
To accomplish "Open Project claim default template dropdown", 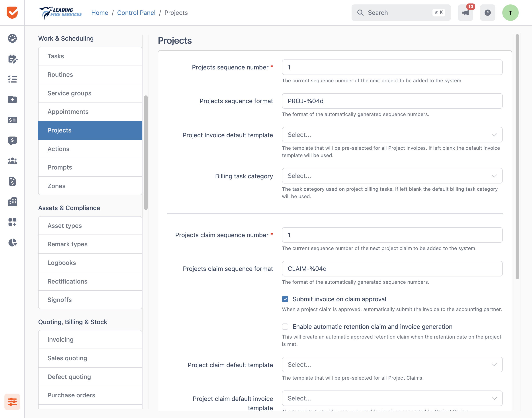I will (x=392, y=364).
